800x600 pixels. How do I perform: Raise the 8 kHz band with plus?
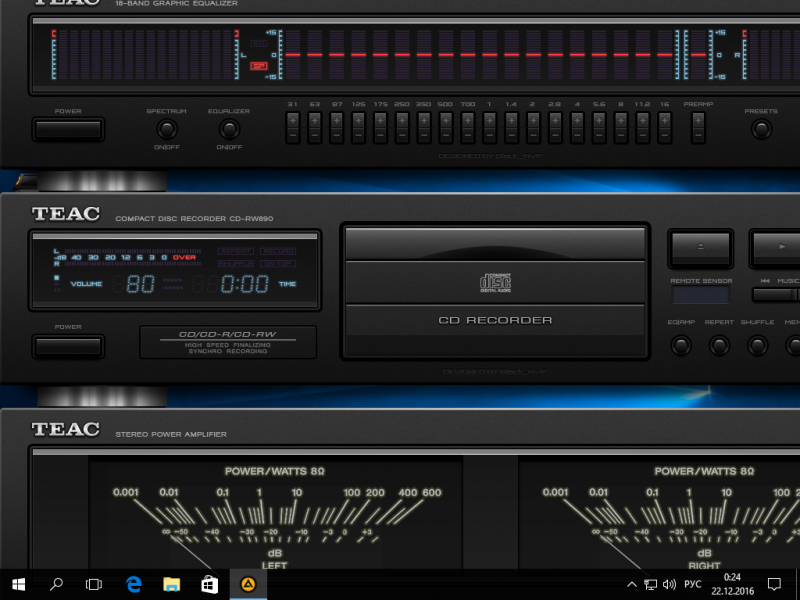(x=621, y=121)
